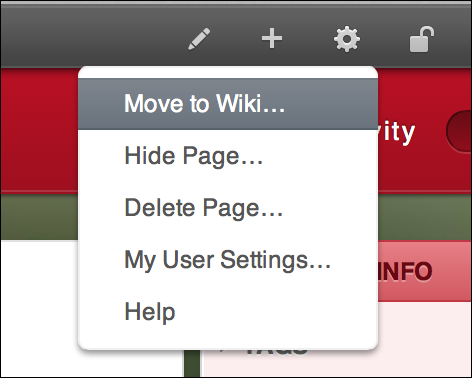
Task: Choose Hide Page… from the menu
Action: click(x=228, y=156)
